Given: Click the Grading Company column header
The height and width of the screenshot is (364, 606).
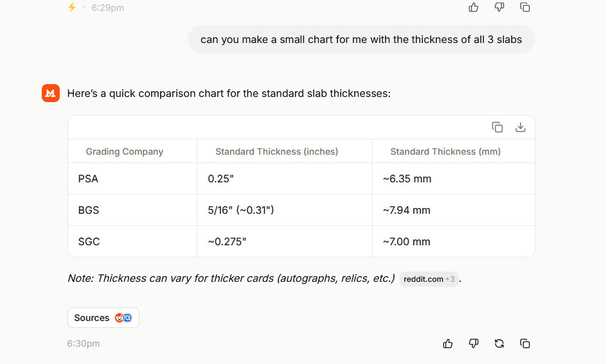Looking at the screenshot, I should pos(125,152).
